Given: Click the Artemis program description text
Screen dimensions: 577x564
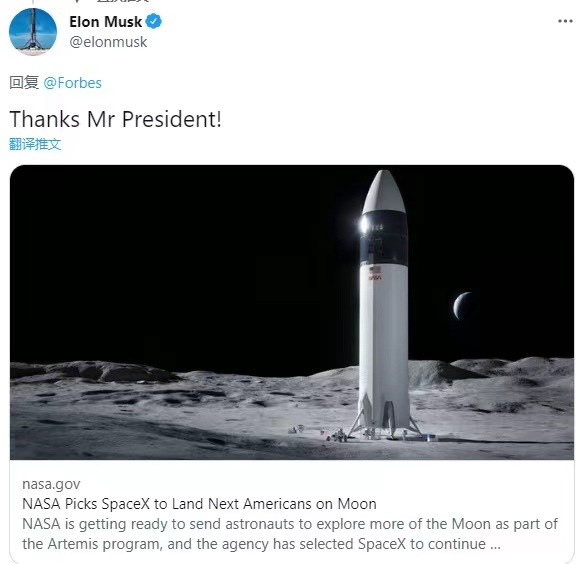Looking at the screenshot, I should (x=290, y=534).
